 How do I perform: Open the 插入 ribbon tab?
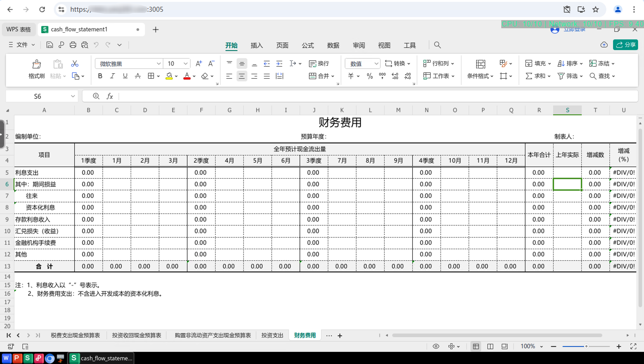256,45
